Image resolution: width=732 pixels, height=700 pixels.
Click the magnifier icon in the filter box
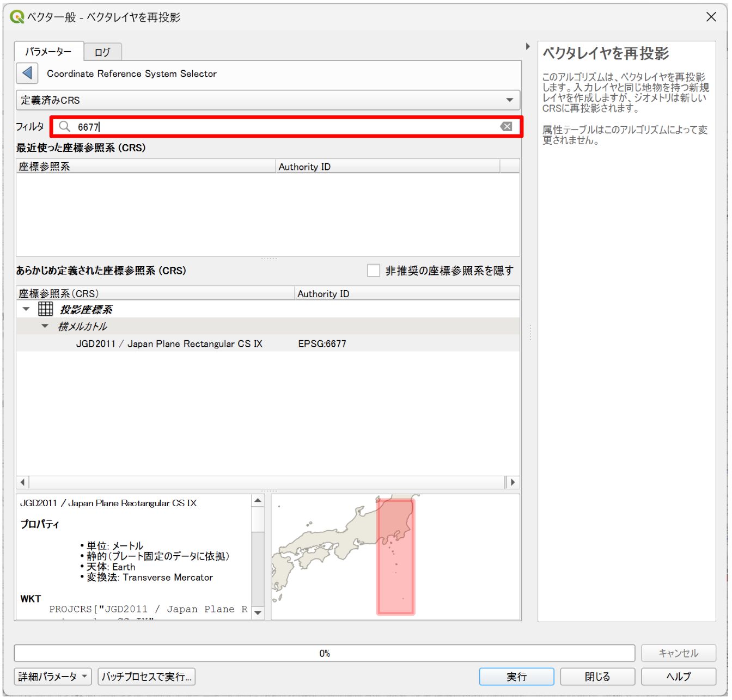tap(65, 127)
